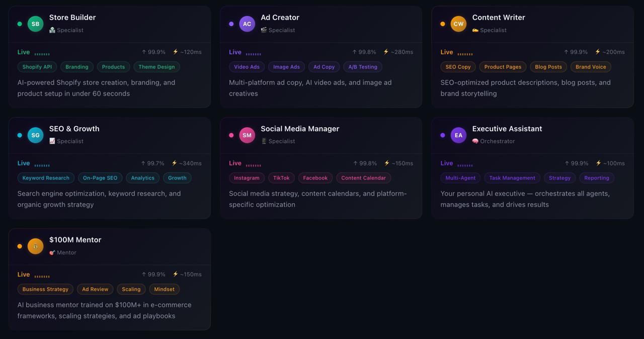
Task: Click the chart icon under SEO & Growth
Action: point(52,141)
